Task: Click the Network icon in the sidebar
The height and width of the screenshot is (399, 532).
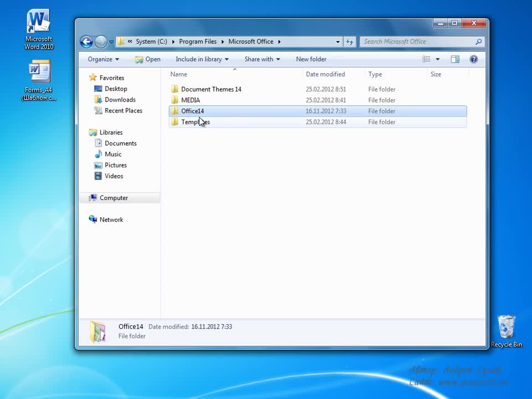Action: (x=93, y=219)
